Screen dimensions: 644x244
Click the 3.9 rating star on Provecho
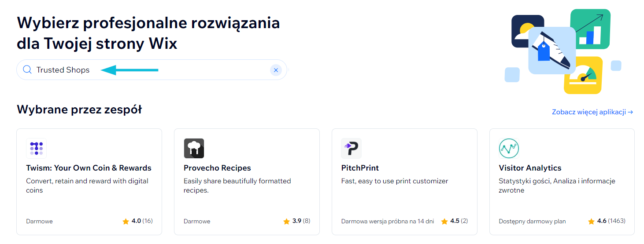click(286, 221)
